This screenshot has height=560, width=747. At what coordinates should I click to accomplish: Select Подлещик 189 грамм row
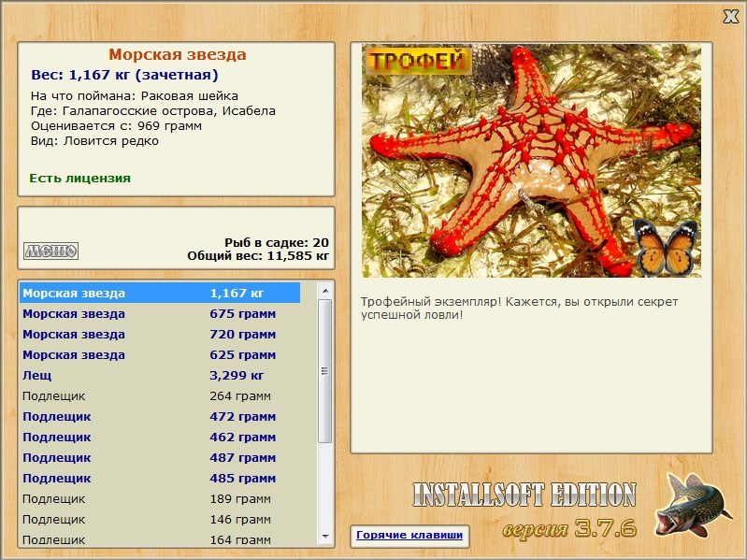(x=160, y=498)
